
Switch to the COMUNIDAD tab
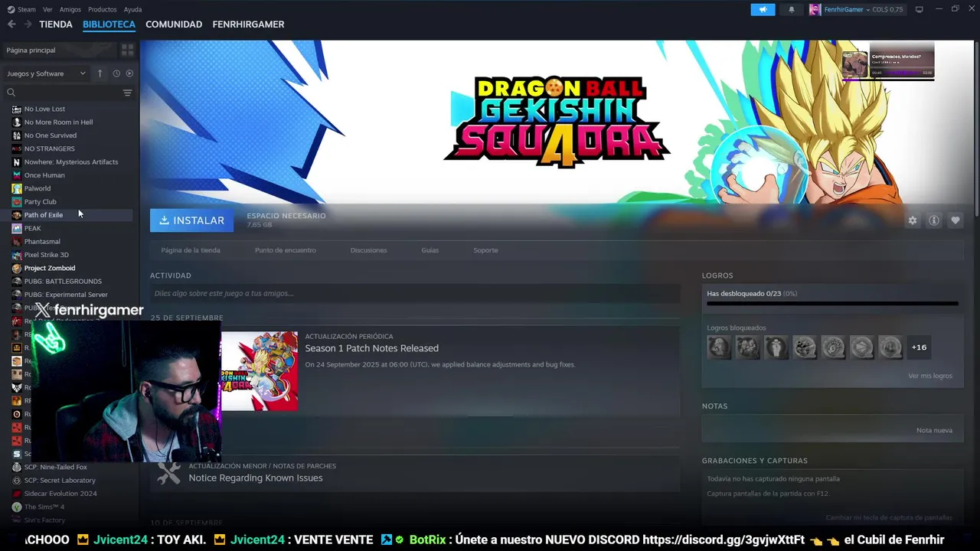pos(174,24)
